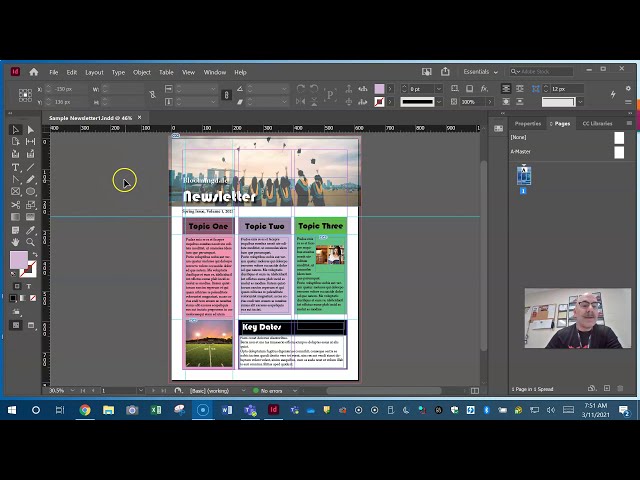
Task: Select the Selection tool in toolbox
Action: click(x=15, y=130)
